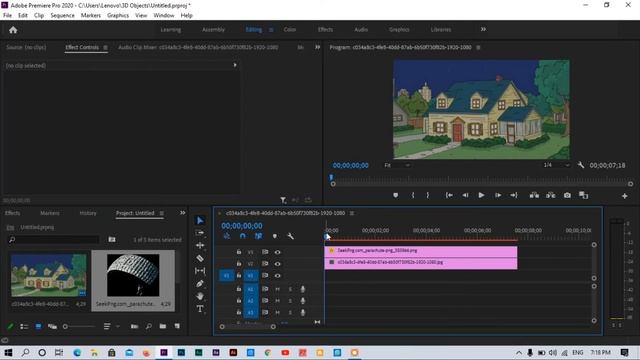Click Project panel search field
Image resolution: width=640 pixels, height=360 pixels.
(53, 240)
